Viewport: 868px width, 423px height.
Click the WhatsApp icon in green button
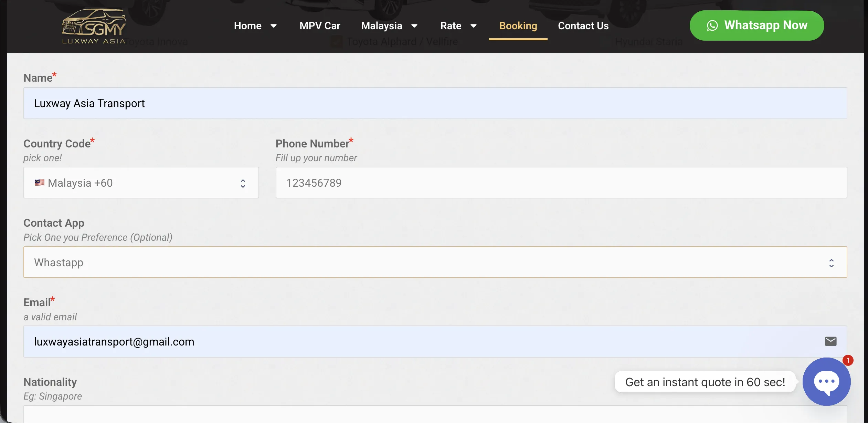[712, 25]
